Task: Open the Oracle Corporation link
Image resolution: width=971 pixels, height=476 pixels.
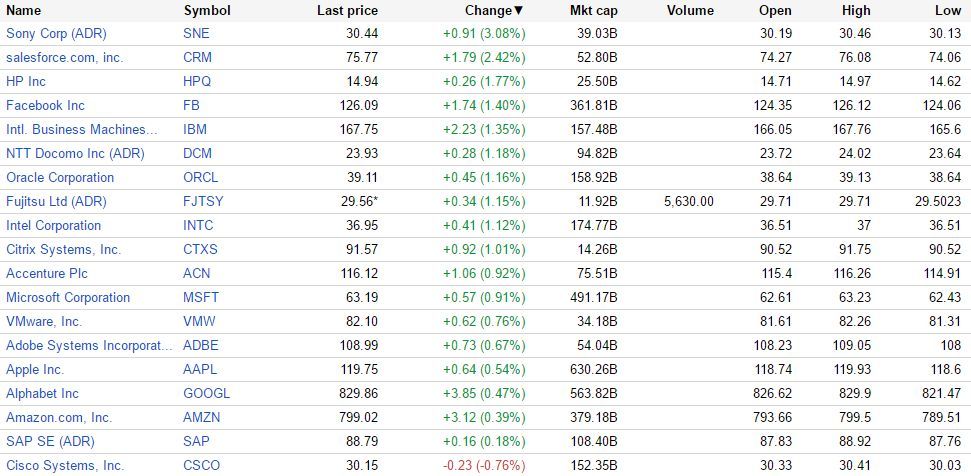Action: coord(60,177)
